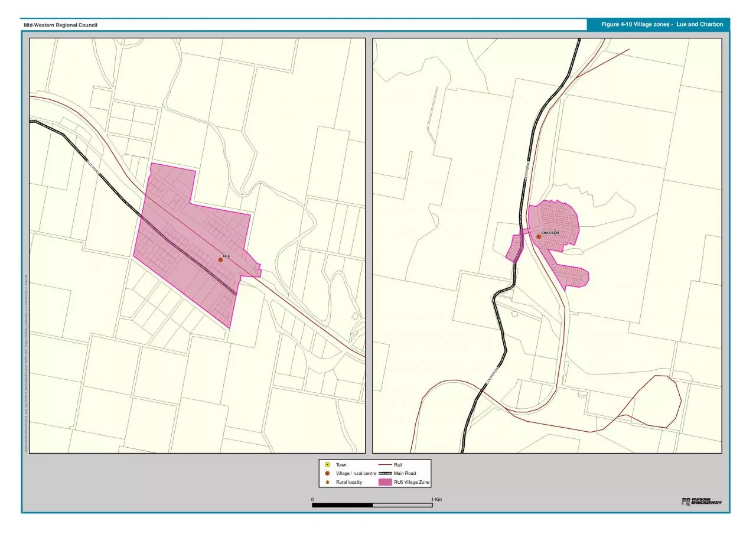Click the "LUE ROAD" road label
Image resolution: width=756 pixels, height=534 pixels.
tap(93, 167)
